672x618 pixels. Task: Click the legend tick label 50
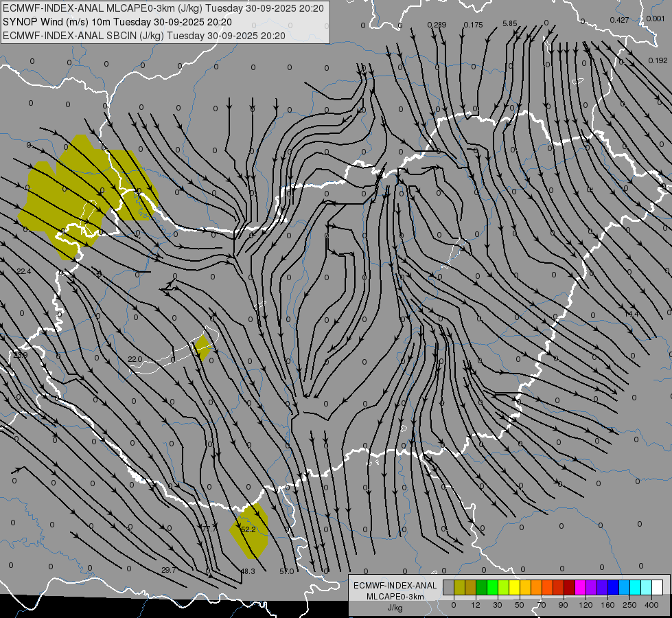pyautogui.click(x=519, y=605)
